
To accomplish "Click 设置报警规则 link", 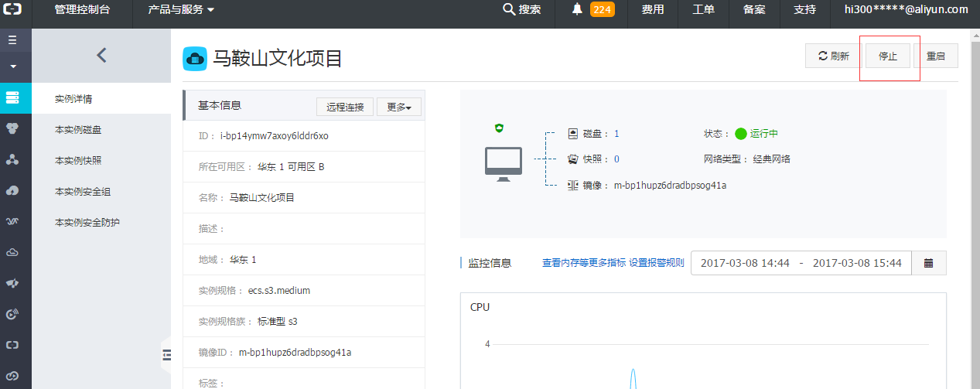I will pos(657,263).
